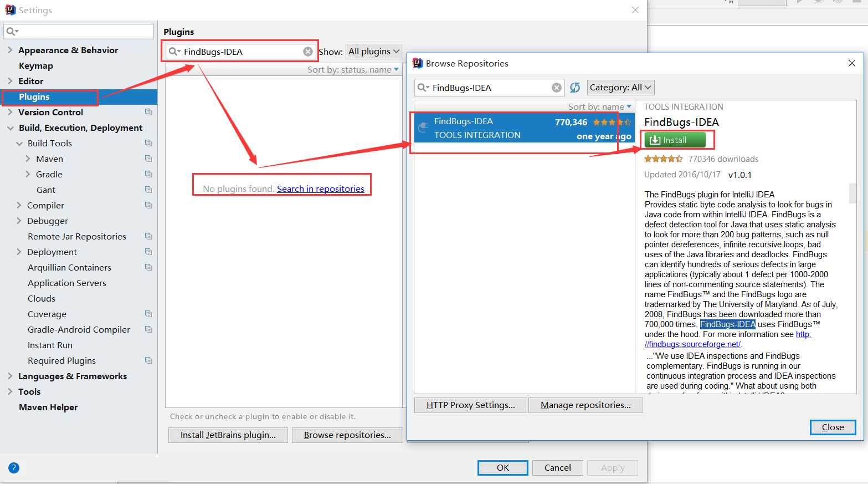Image resolution: width=868 pixels, height=484 pixels.
Task: Click the star rating in plugin details
Action: coord(663,159)
